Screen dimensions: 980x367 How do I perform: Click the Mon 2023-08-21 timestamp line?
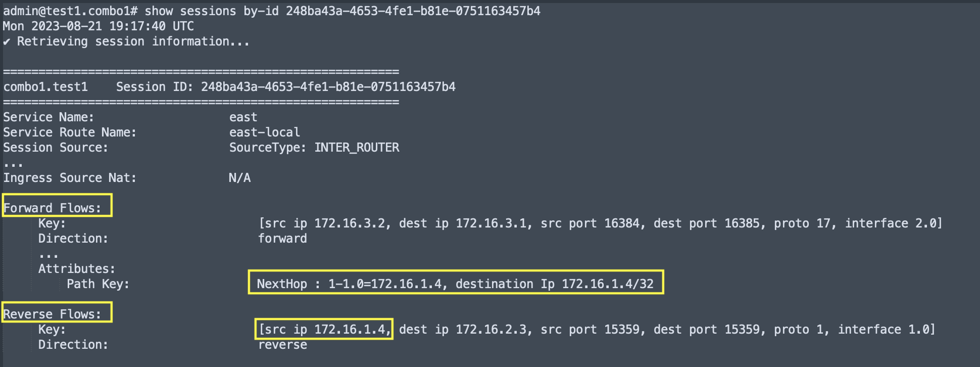pos(99,26)
